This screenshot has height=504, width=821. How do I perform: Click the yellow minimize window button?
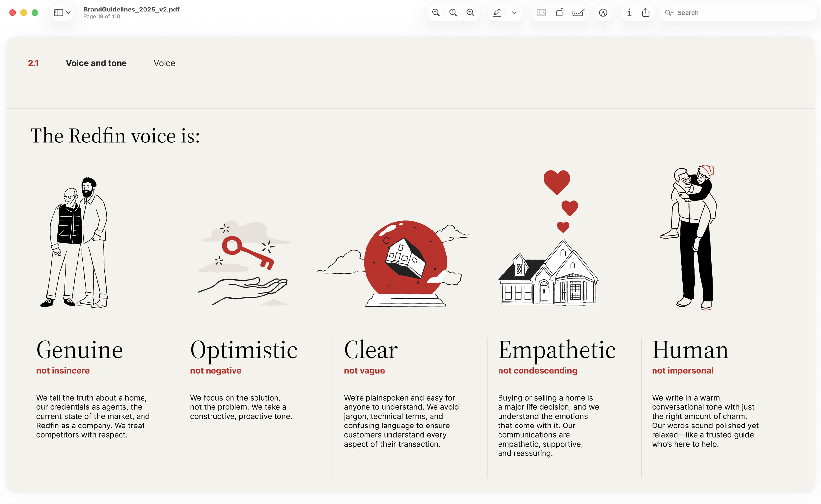(24, 13)
